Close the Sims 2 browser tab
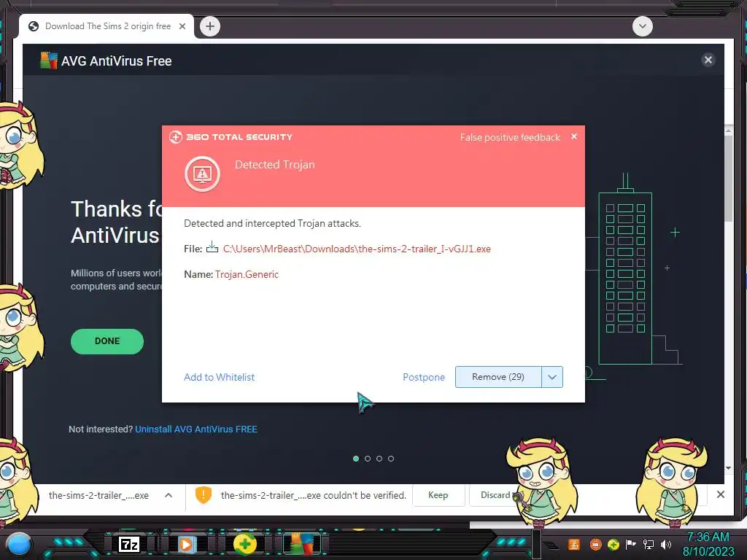Viewport: 747px width, 560px height. click(182, 26)
